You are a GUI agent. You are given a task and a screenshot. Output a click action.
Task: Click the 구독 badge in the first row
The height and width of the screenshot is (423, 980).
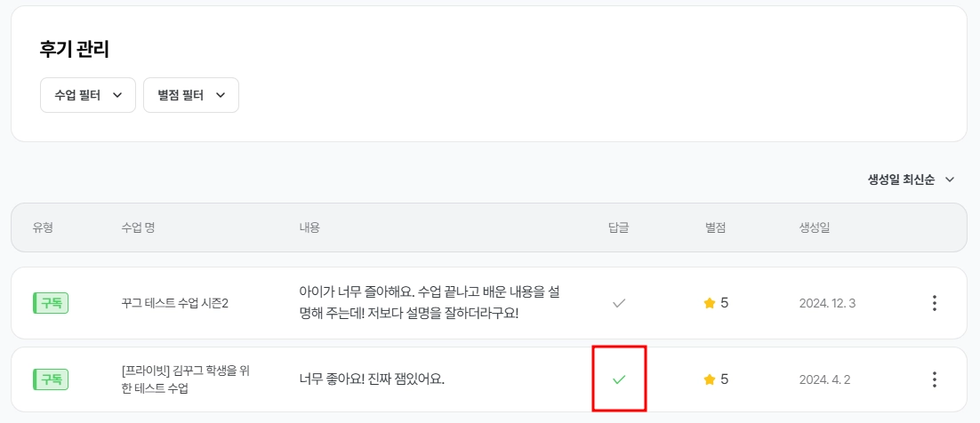[x=51, y=303]
